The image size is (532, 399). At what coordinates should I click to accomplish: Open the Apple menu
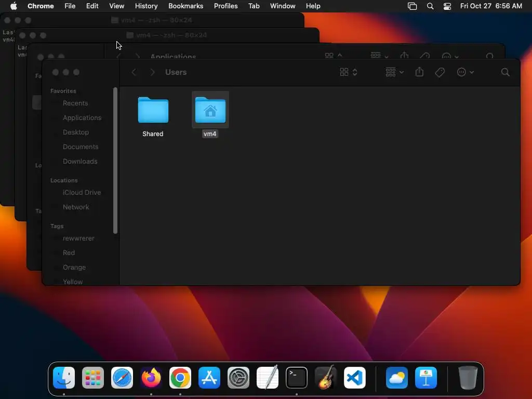(x=14, y=6)
